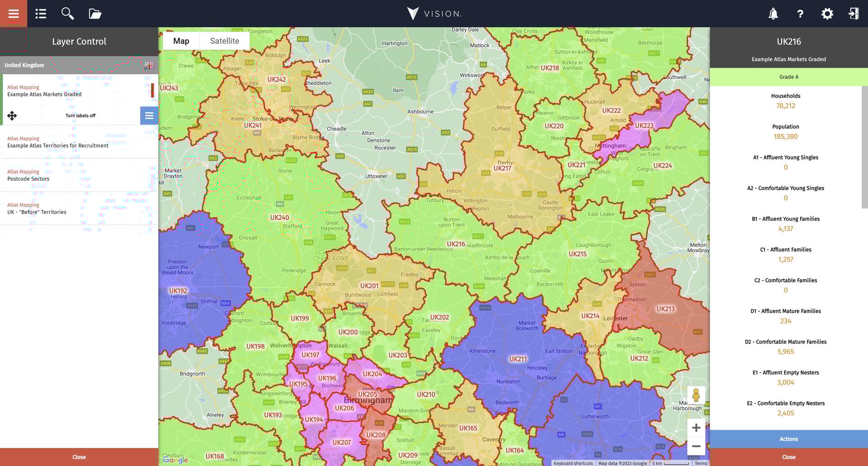Close the Layer Control panel

(x=79, y=457)
